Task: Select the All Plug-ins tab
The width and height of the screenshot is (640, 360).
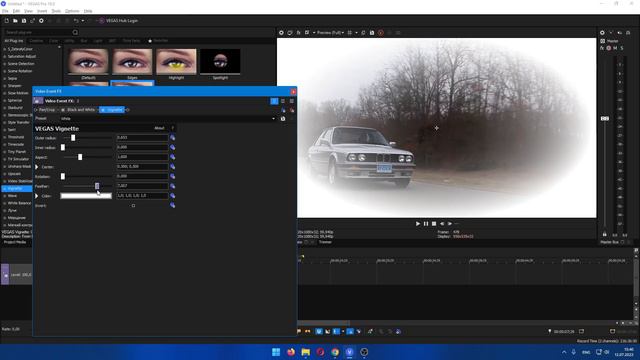Action: 14,41
